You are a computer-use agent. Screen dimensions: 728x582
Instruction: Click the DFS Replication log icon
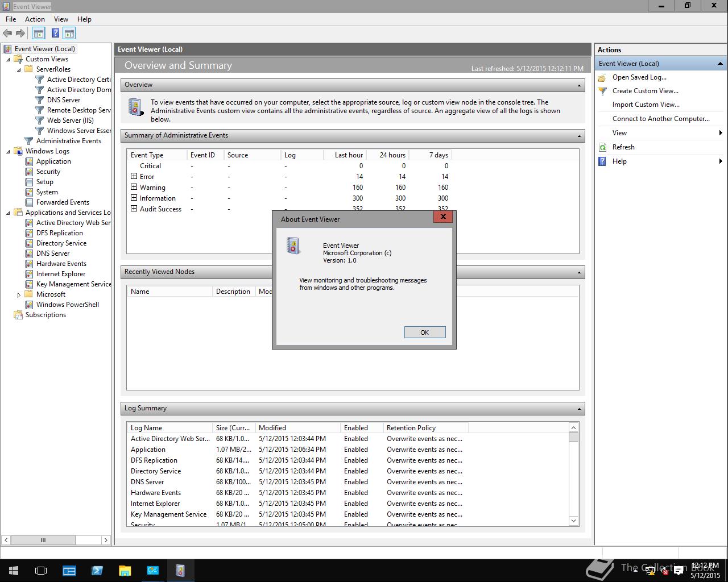29,233
